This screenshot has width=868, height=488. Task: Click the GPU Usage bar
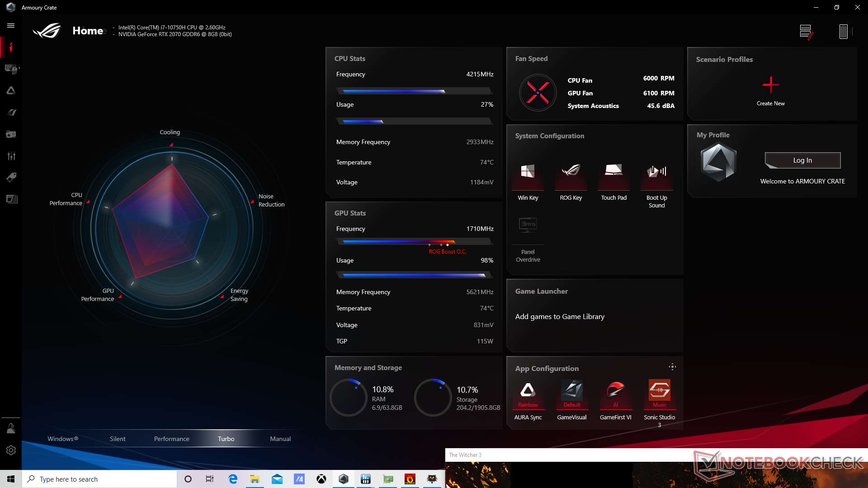pos(415,275)
